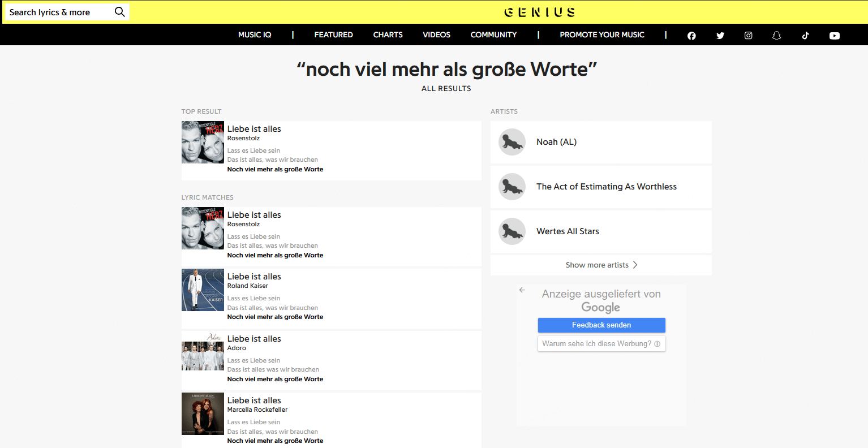Image resolution: width=868 pixels, height=448 pixels.
Task: Click top result Rosenstolz album thumbnail
Action: point(203,142)
